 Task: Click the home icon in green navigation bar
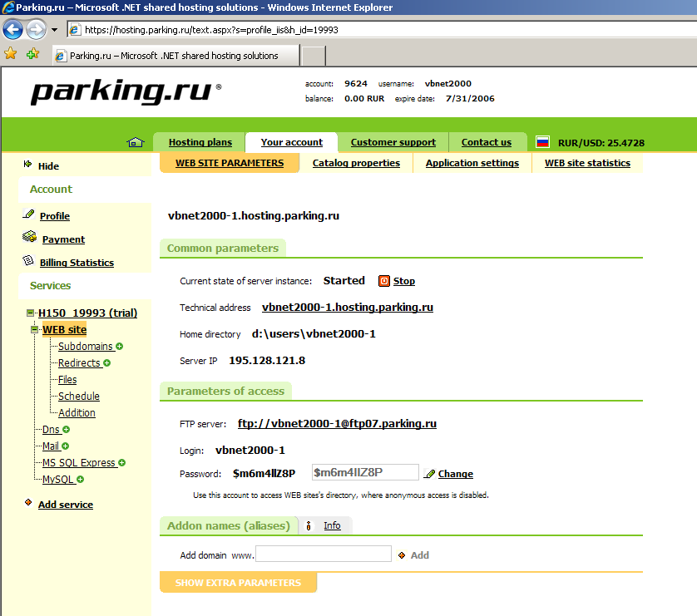pos(135,142)
